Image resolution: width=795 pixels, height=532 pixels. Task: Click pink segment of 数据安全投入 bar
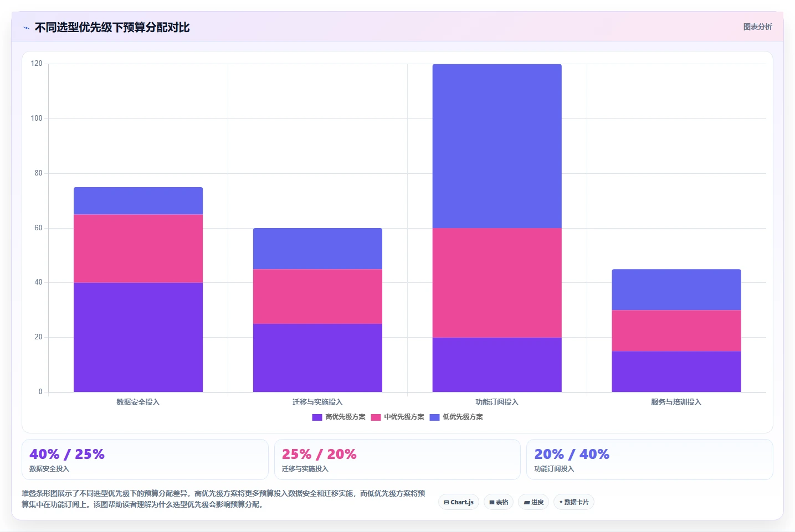138,249
